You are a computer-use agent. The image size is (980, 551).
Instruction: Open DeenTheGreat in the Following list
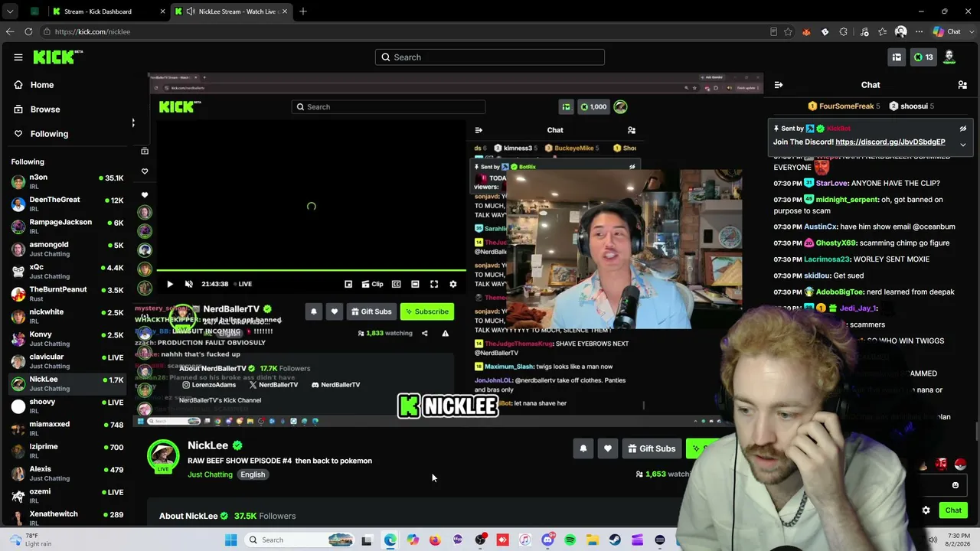point(67,204)
